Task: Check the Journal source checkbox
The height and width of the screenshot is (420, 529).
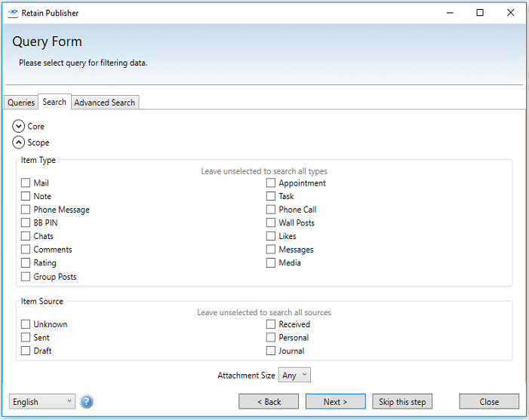Action: 271,351
